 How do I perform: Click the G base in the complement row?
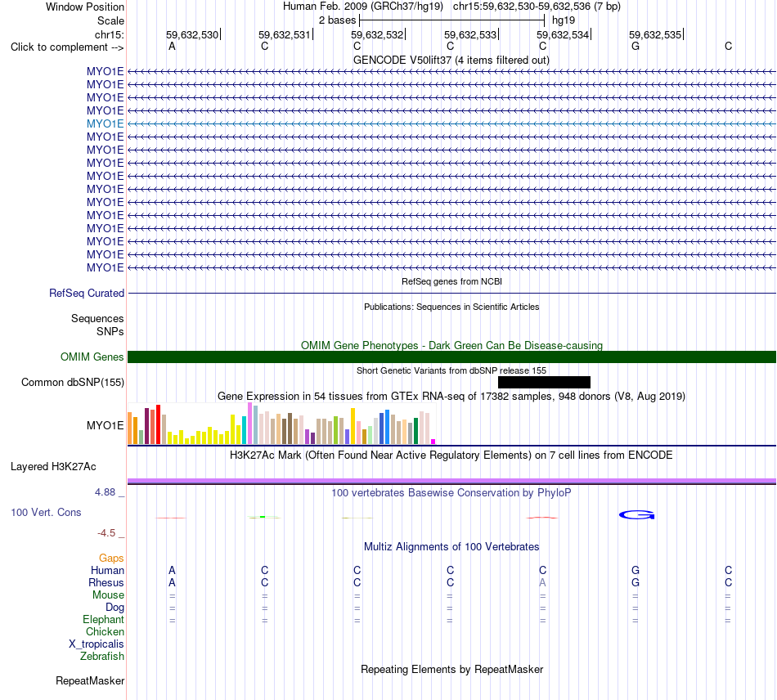(636, 47)
